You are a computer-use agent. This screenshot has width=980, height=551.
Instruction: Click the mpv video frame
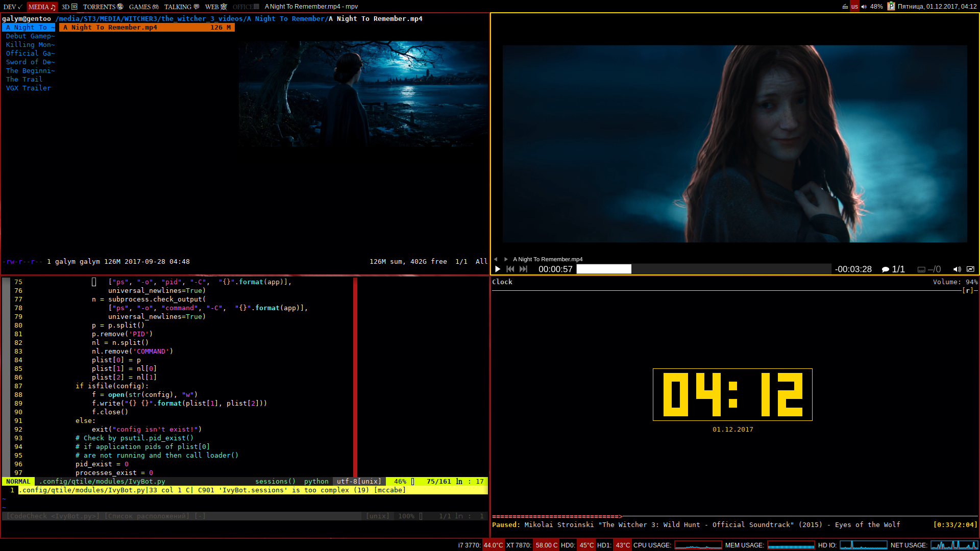coord(734,143)
